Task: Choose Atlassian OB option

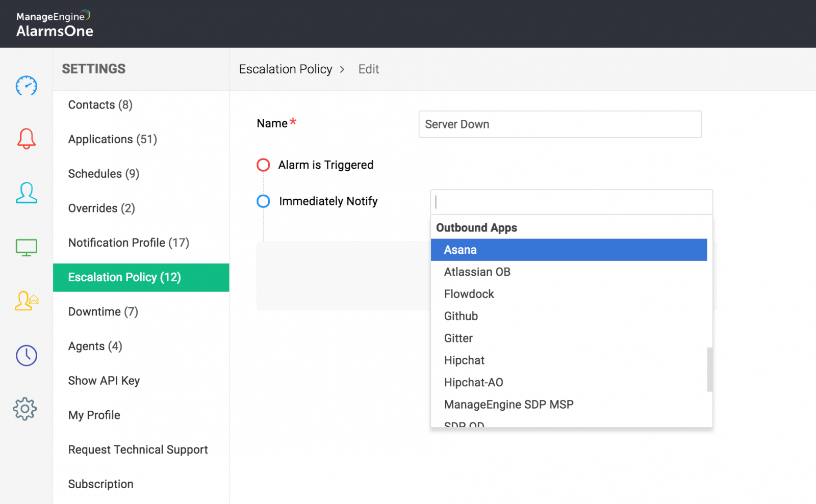Action: pos(569,272)
